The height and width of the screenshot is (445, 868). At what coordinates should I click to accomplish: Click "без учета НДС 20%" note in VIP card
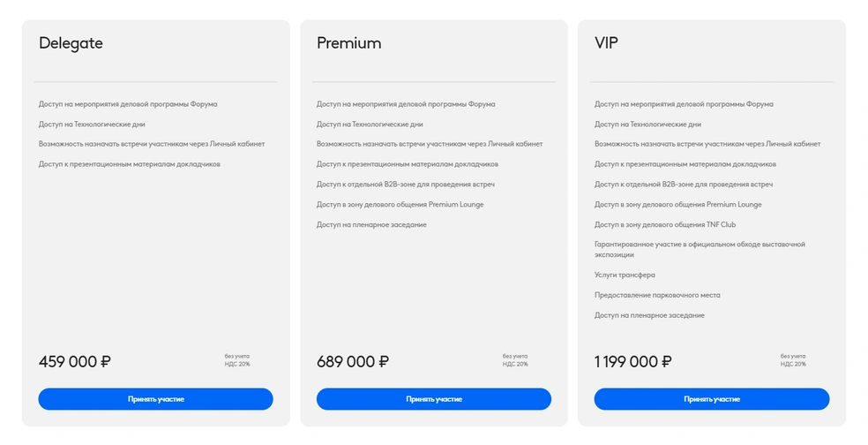(793, 360)
